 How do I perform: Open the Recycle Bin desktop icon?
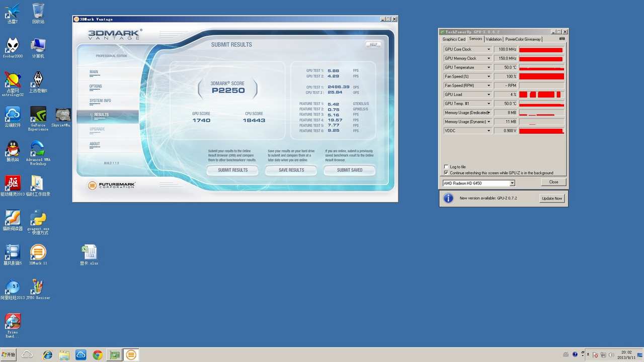point(38,13)
